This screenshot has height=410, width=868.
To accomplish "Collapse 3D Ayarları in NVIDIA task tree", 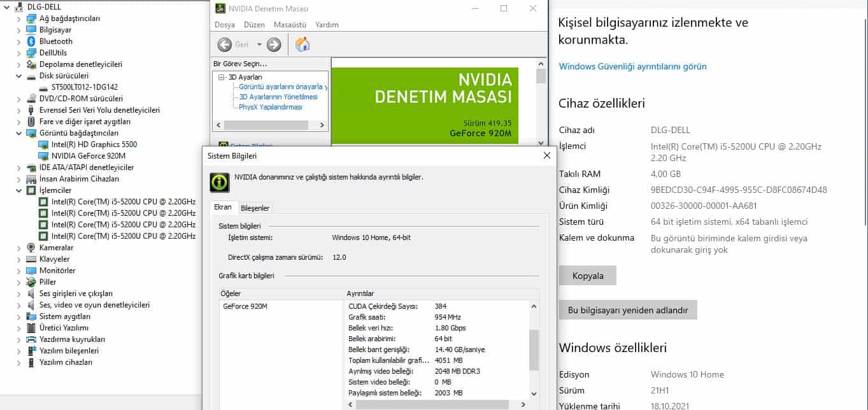I will pyautogui.click(x=222, y=77).
